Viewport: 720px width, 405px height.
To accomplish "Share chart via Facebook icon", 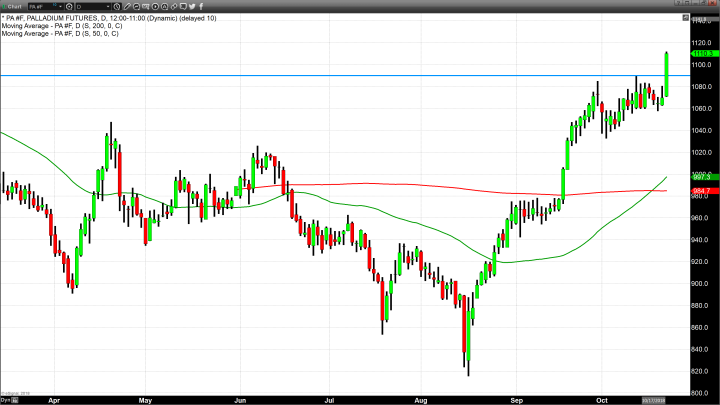I will [x=201, y=6].
